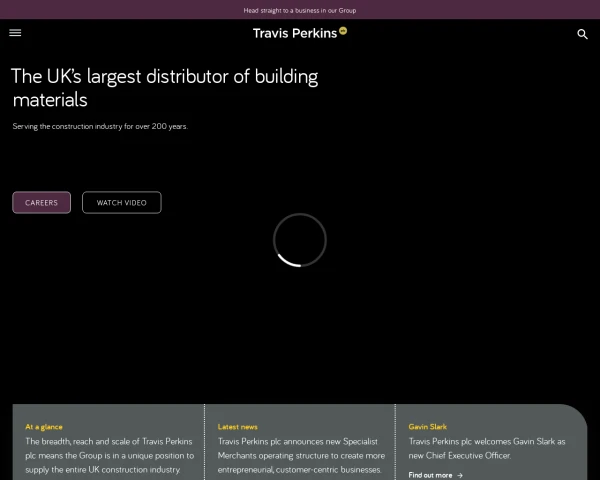Open the 'At a glance' card heading

(x=44, y=427)
